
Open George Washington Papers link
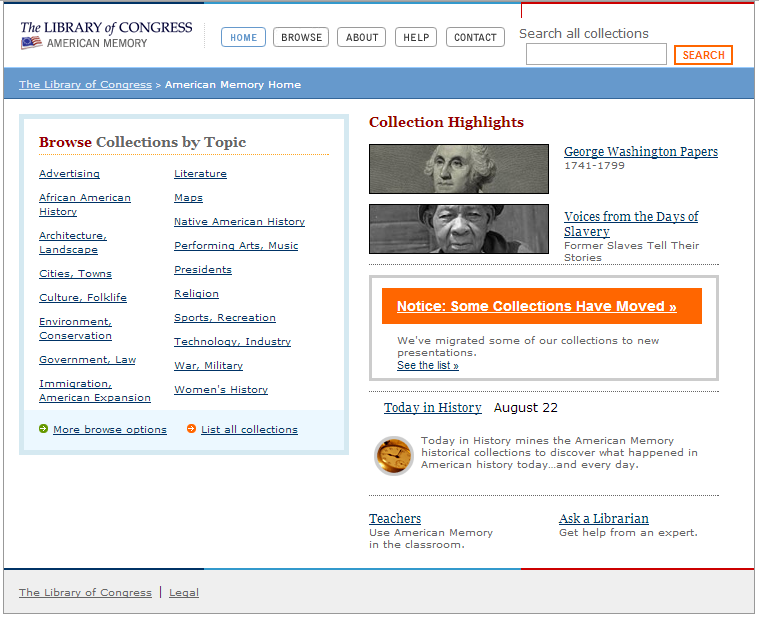point(641,151)
